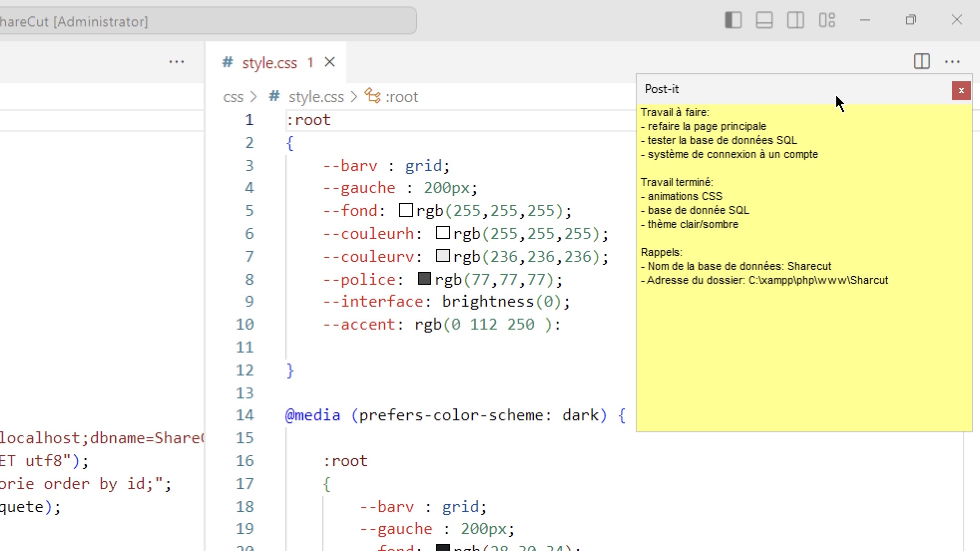
Task: Click the modified count '1' on style.css tab
Action: click(310, 63)
